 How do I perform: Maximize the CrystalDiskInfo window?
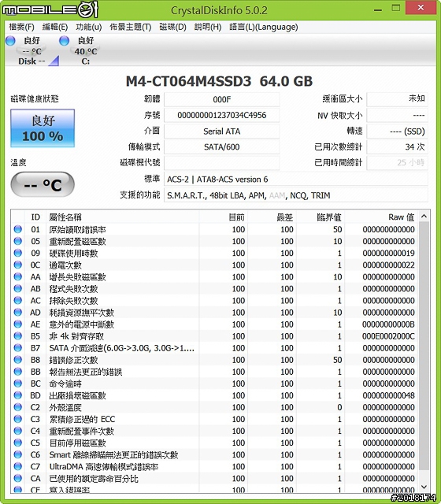point(396,9)
